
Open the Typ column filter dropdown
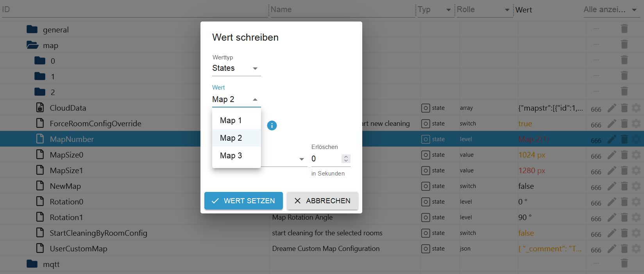[448, 10]
